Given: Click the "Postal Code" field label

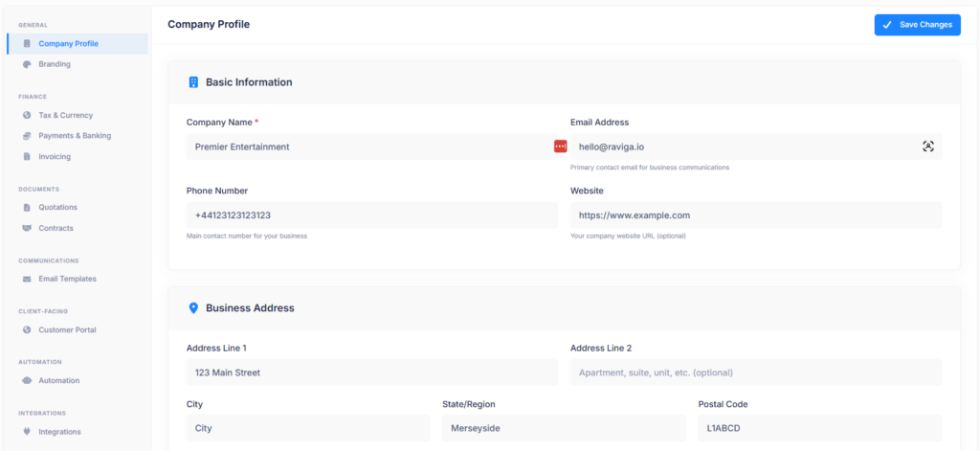Looking at the screenshot, I should click(x=724, y=404).
